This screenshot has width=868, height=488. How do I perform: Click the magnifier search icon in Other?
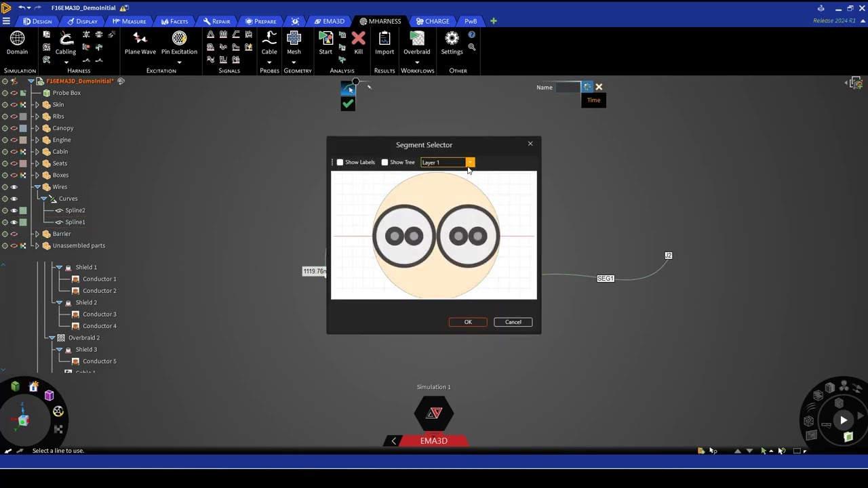click(471, 47)
